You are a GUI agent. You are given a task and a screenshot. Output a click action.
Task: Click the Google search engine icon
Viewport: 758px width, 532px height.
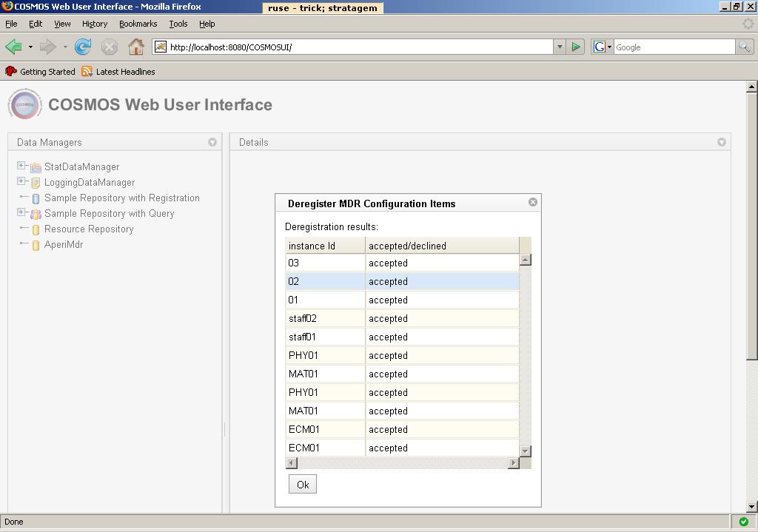tap(600, 47)
